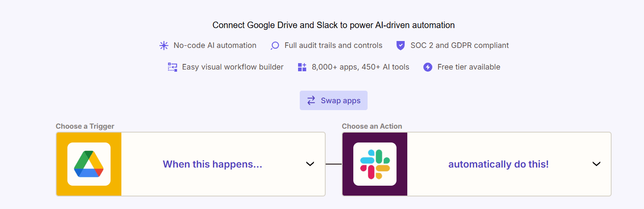Click the shield icon beside SOC 2 compliant
644x209 pixels.
point(401,45)
